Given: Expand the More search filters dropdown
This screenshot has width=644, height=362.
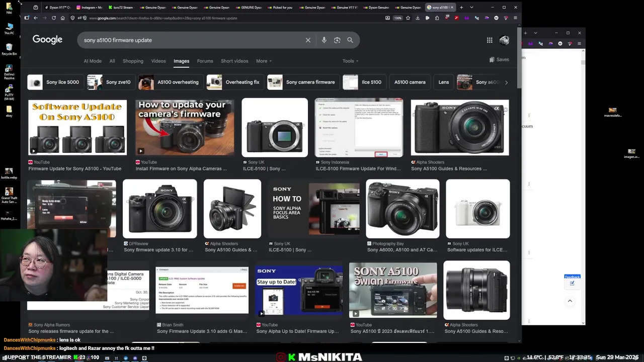Looking at the screenshot, I should coord(264,61).
